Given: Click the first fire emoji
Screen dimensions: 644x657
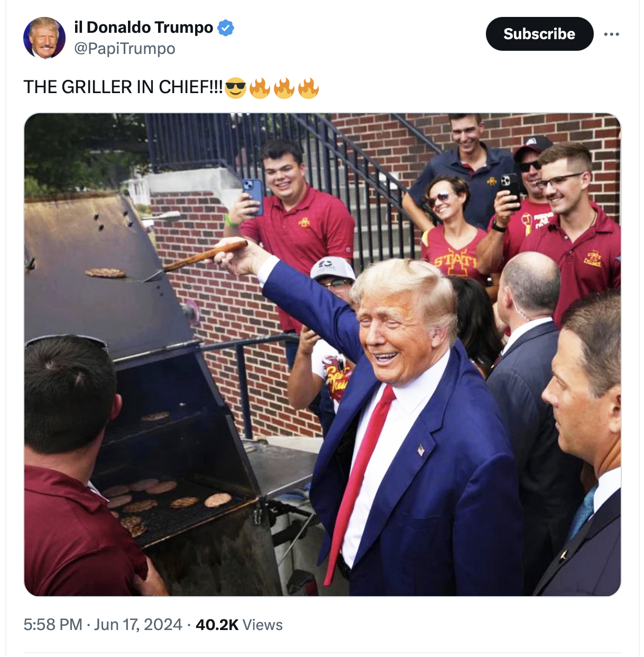Looking at the screenshot, I should click(x=260, y=88).
